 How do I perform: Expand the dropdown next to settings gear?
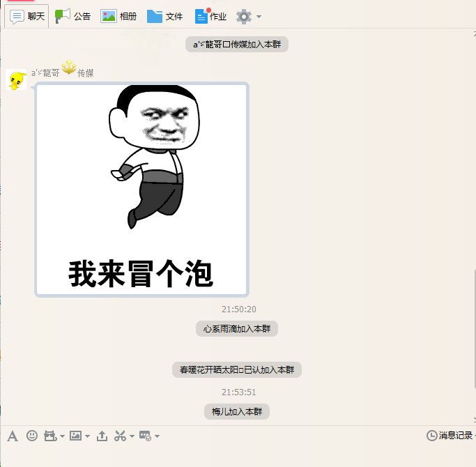[x=259, y=17]
